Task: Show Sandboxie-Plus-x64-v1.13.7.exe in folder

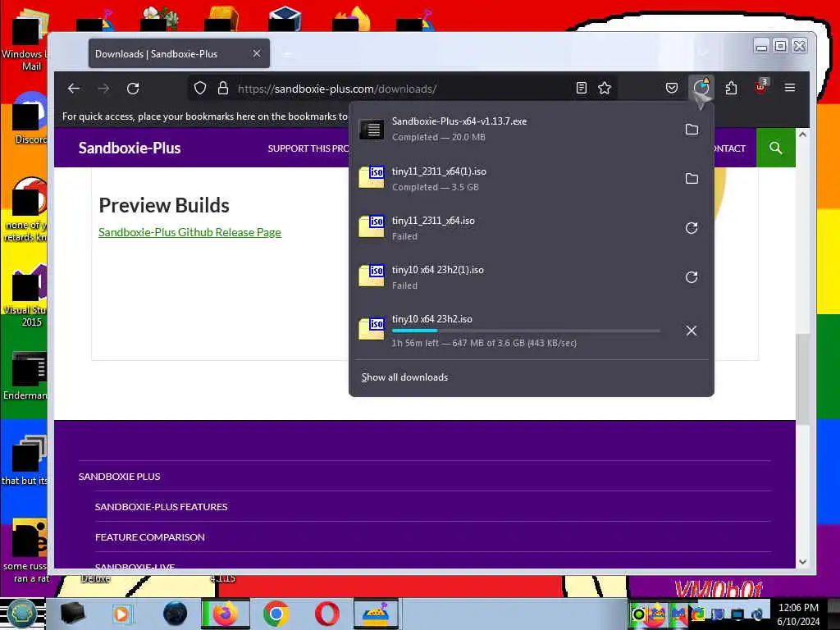Action: coord(692,129)
